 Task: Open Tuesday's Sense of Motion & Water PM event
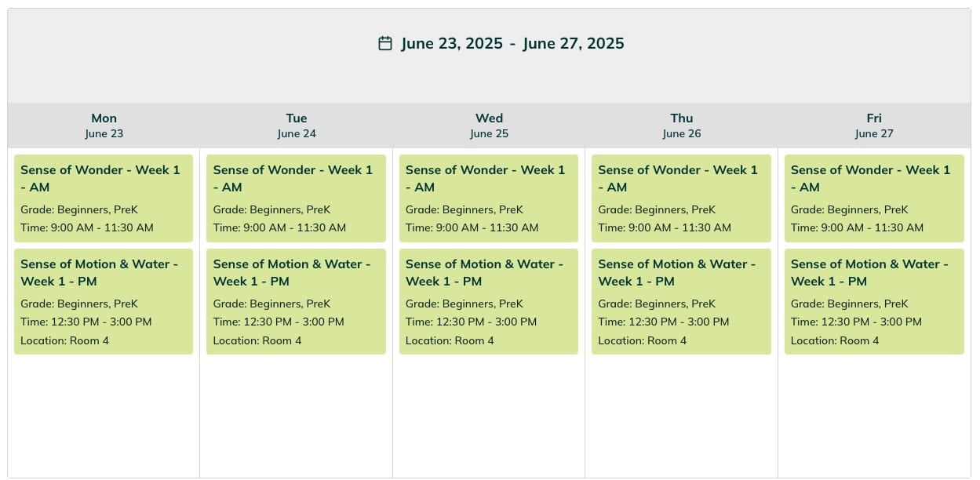pos(296,302)
